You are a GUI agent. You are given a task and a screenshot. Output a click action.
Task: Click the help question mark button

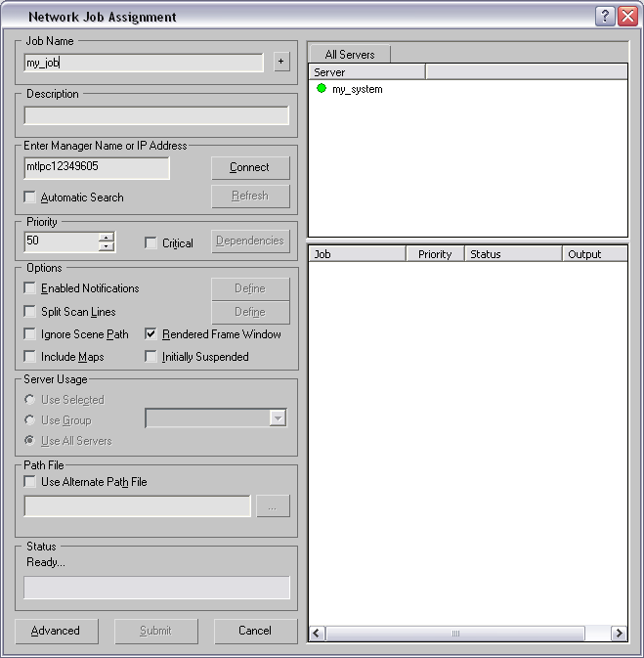(605, 17)
